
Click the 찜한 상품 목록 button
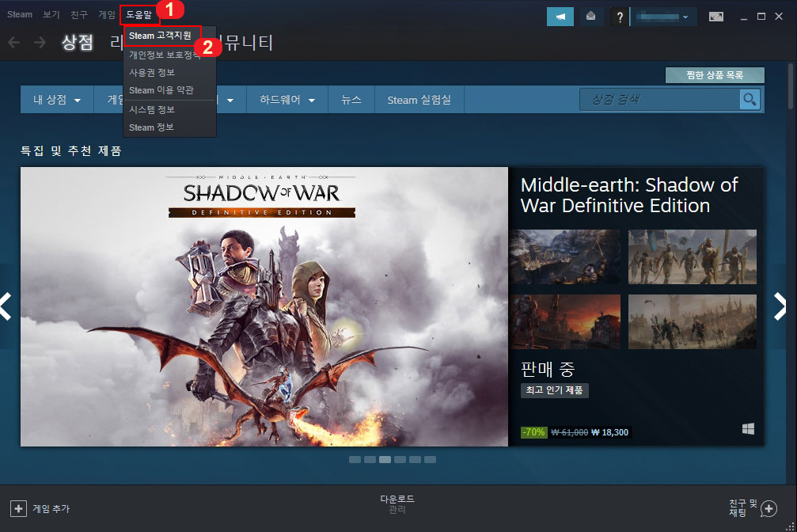[715, 75]
